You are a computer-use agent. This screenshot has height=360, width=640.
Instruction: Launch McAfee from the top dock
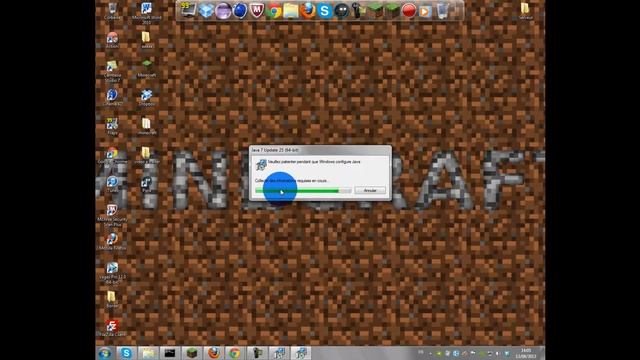pos(256,11)
